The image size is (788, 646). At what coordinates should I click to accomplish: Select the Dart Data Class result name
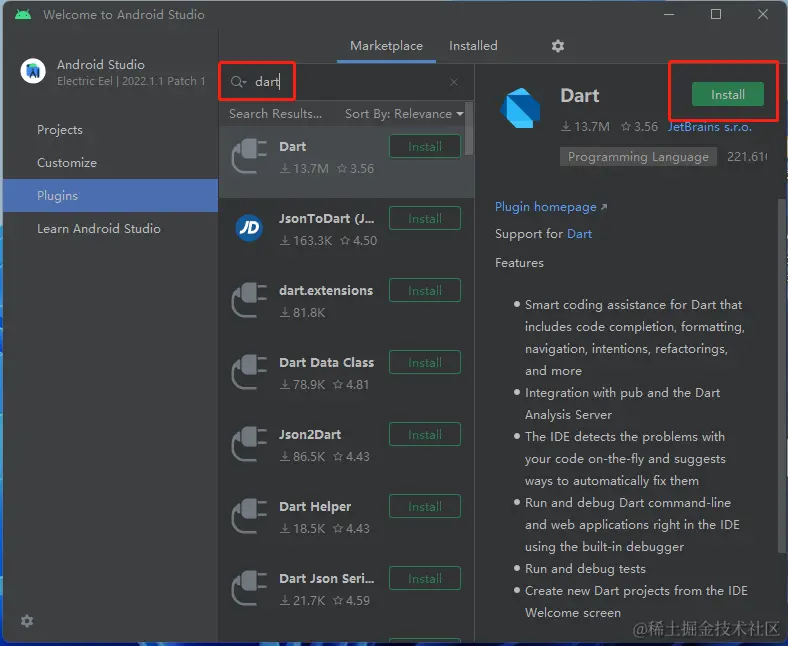tap(327, 362)
